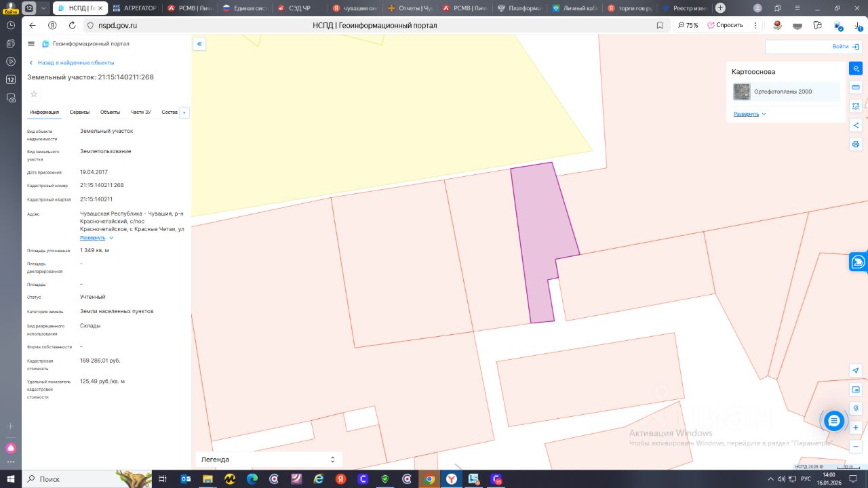868x488 pixels.
Task: Open the portal hamburger menu
Action: [31, 43]
